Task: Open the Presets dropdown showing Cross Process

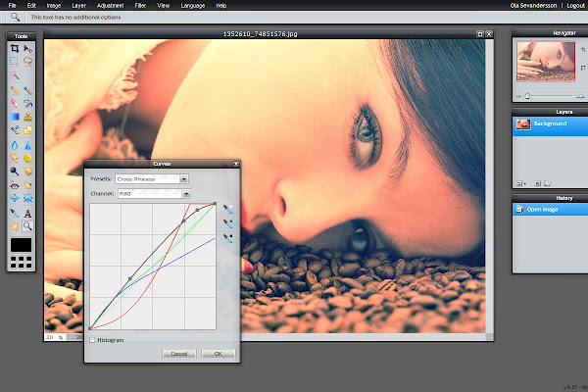Action: tap(152, 179)
